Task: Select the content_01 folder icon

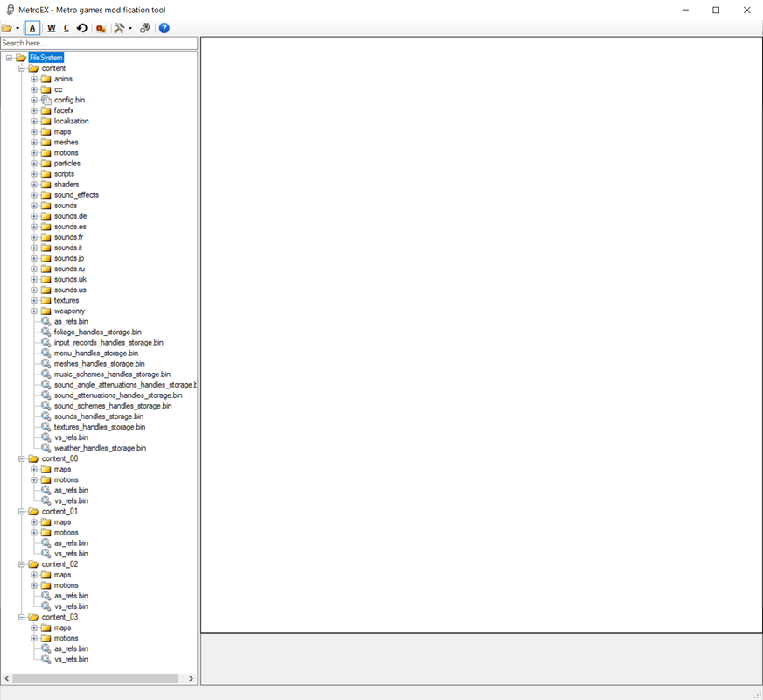Action: click(33, 511)
